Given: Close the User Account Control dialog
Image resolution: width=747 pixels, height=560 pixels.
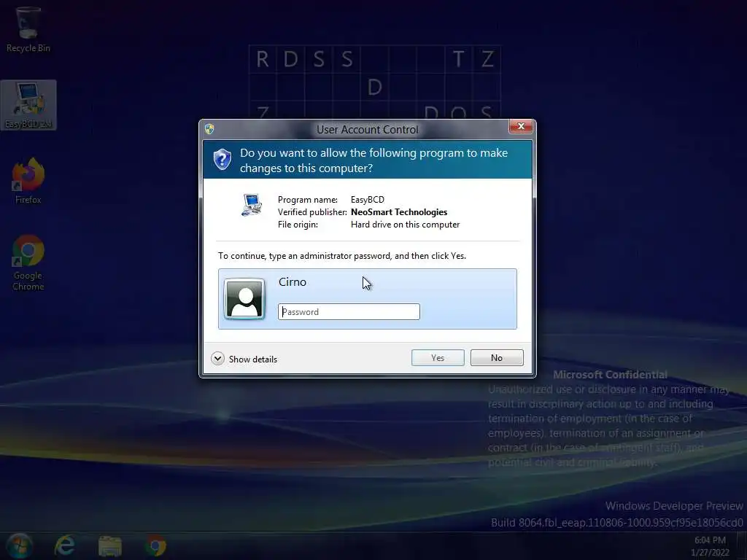Looking at the screenshot, I should pyautogui.click(x=521, y=126).
